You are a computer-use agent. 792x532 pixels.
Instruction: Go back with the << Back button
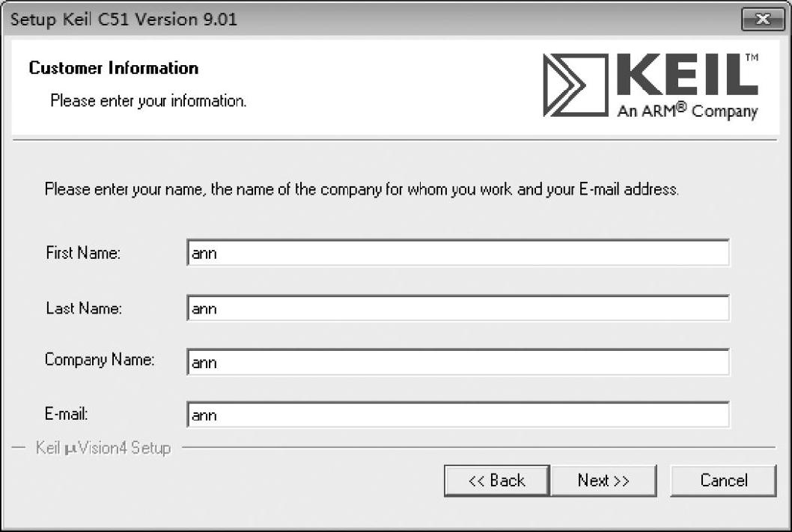[496, 480]
